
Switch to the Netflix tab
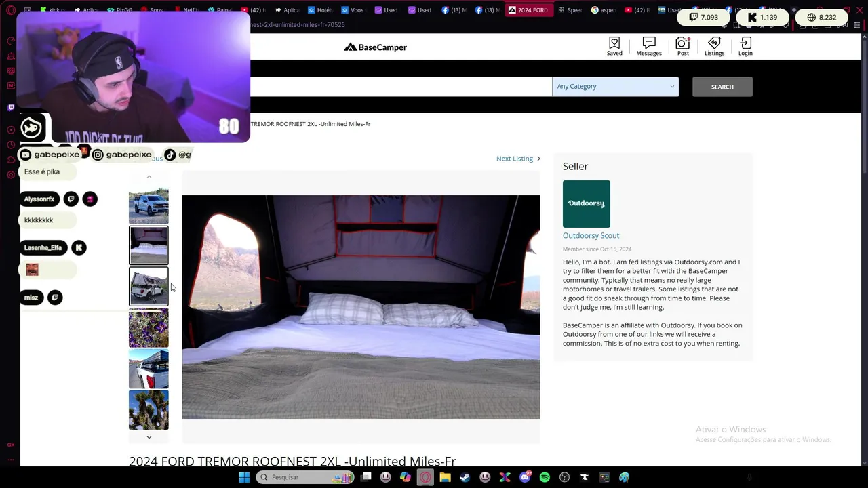[186, 10]
